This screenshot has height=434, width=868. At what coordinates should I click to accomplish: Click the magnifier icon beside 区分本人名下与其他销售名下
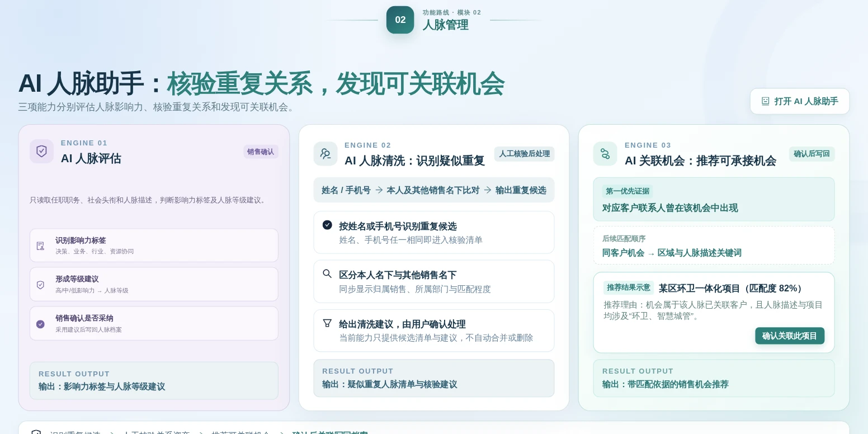pyautogui.click(x=327, y=273)
